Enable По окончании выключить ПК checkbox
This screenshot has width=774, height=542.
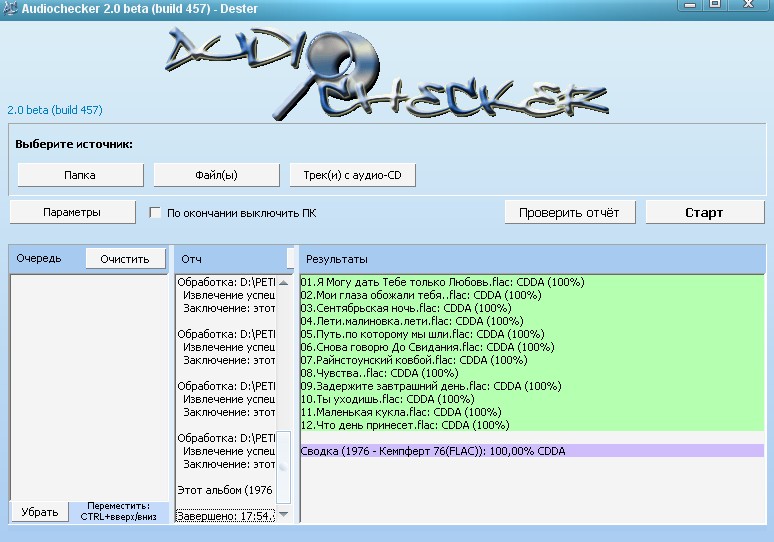coord(155,213)
